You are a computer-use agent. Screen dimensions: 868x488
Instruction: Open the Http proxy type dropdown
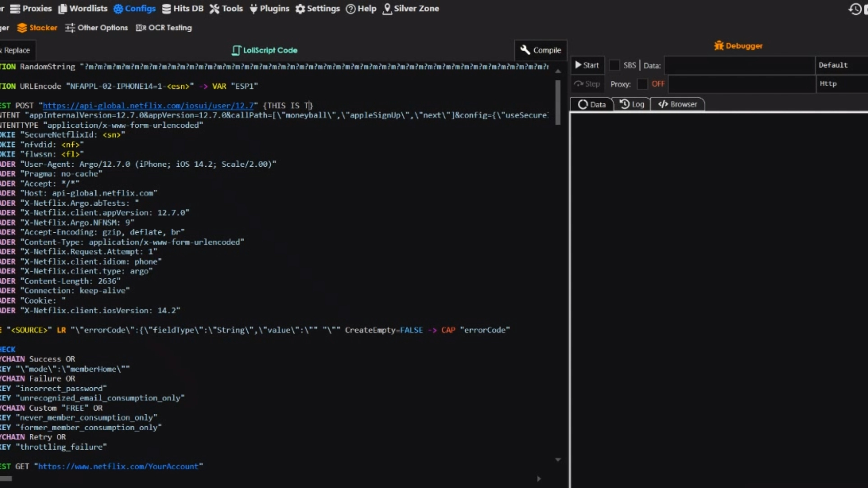842,84
